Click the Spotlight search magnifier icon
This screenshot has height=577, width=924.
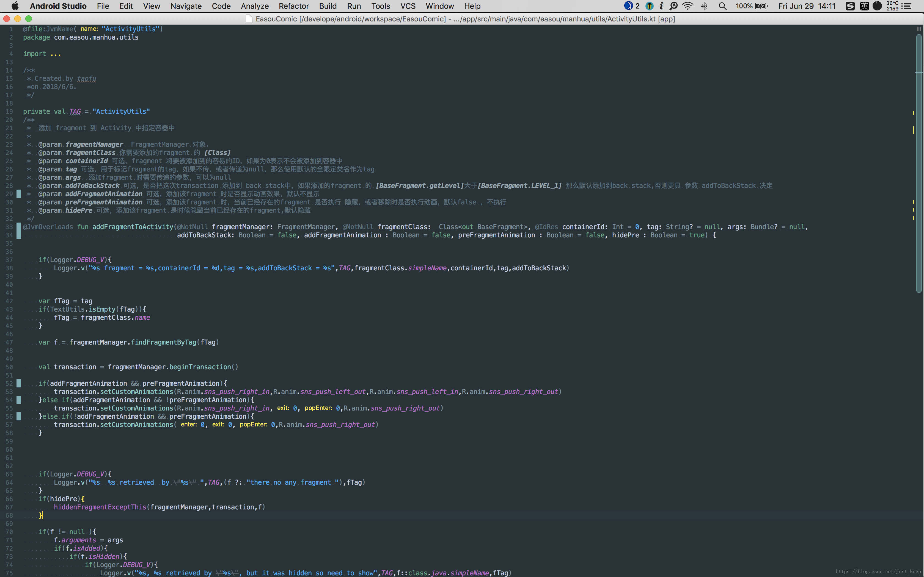click(722, 6)
